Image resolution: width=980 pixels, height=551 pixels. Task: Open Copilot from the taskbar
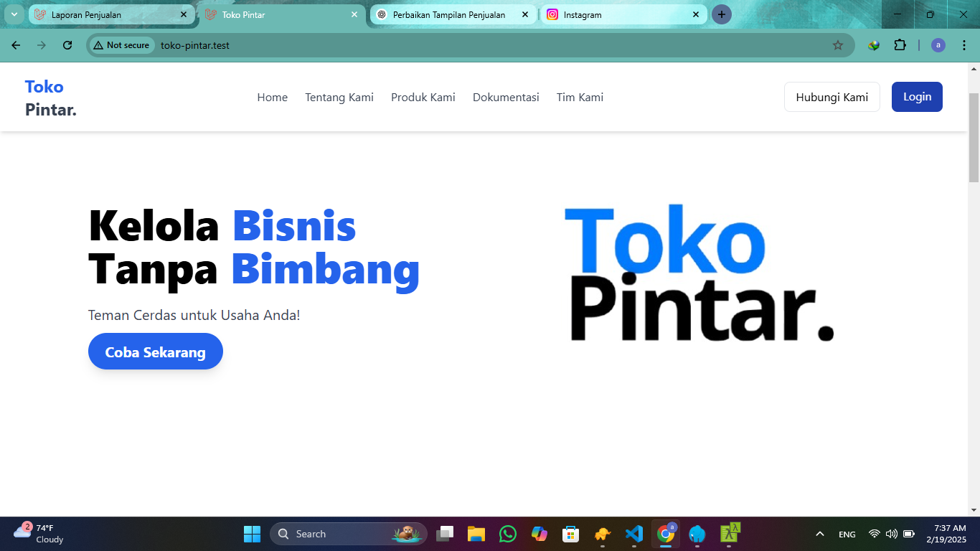coord(540,534)
